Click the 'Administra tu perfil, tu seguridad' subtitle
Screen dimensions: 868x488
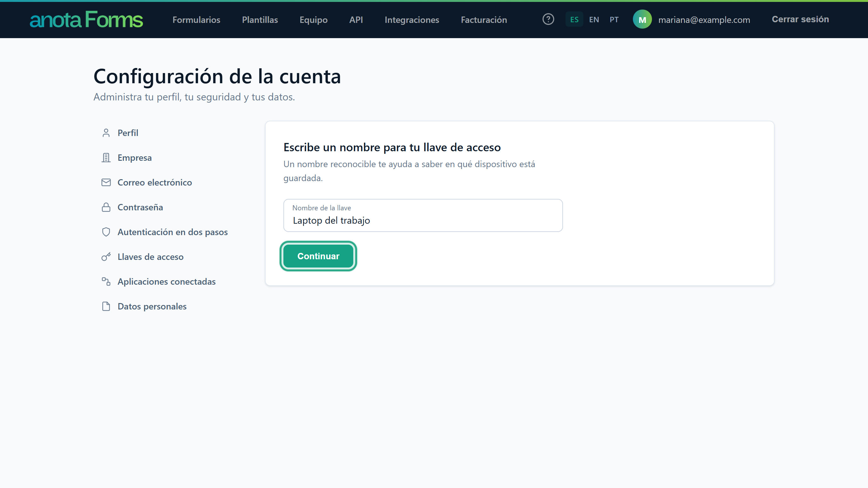pos(194,97)
